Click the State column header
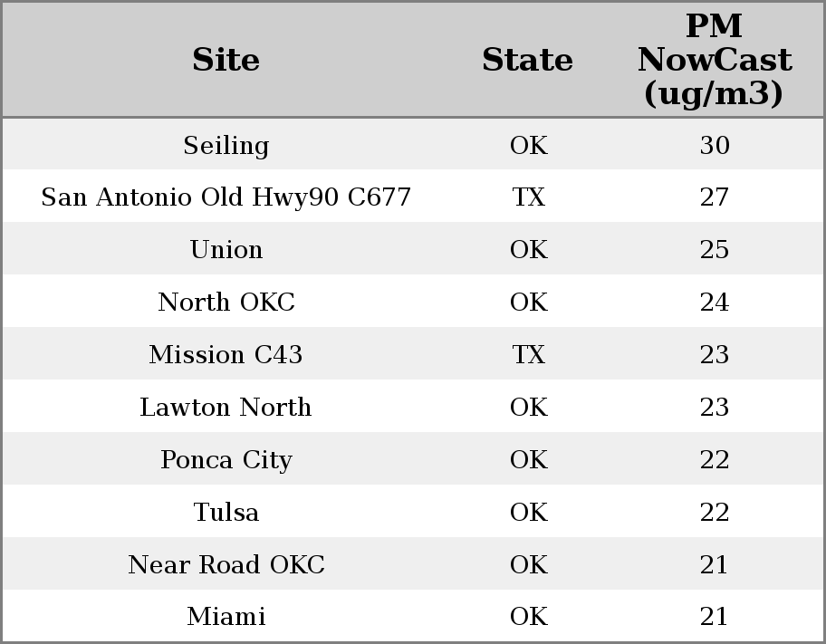826x644 pixels. click(528, 60)
